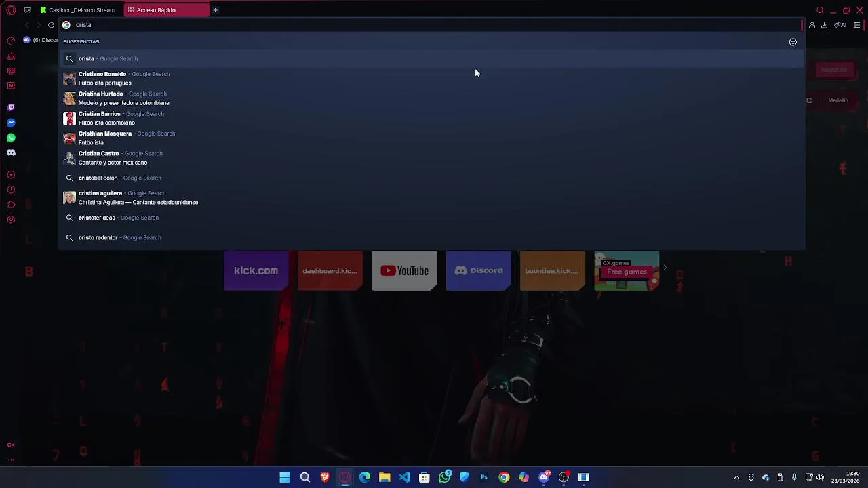Open the Player icon in sidebar
Image resolution: width=868 pixels, height=488 pixels.
(11, 175)
